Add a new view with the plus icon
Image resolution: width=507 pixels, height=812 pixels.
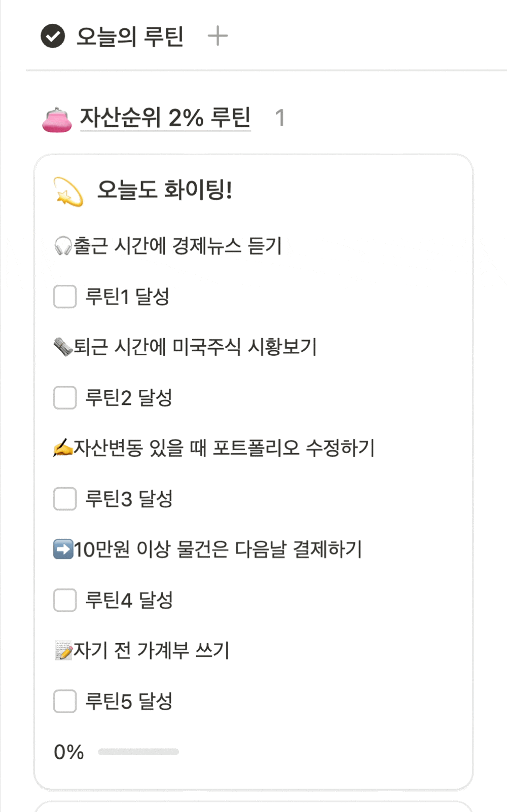pyautogui.click(x=218, y=36)
